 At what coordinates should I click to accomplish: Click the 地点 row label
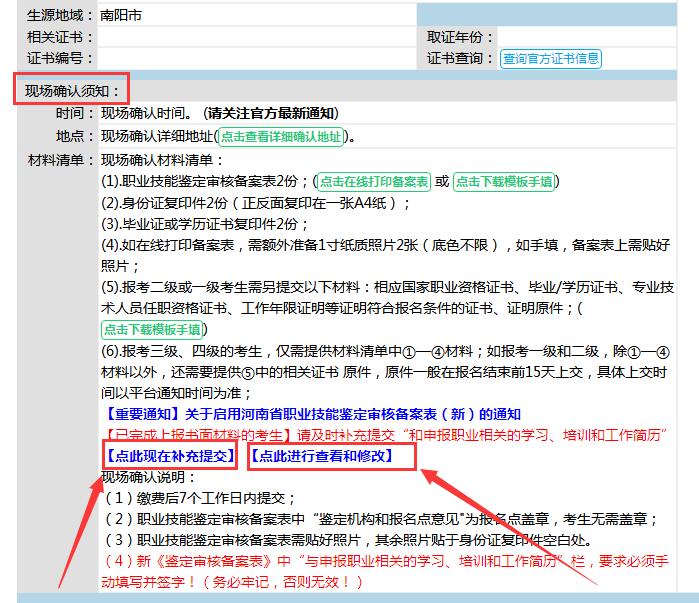tap(70, 136)
